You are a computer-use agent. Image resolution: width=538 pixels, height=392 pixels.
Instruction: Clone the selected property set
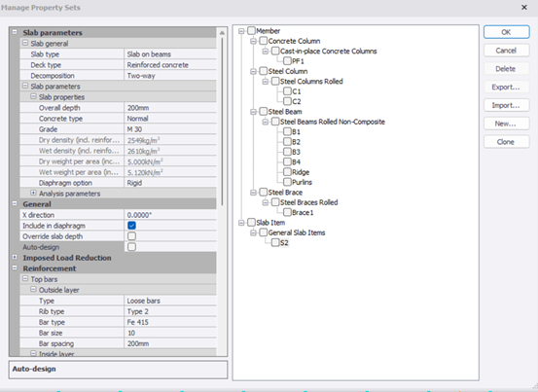tap(507, 142)
